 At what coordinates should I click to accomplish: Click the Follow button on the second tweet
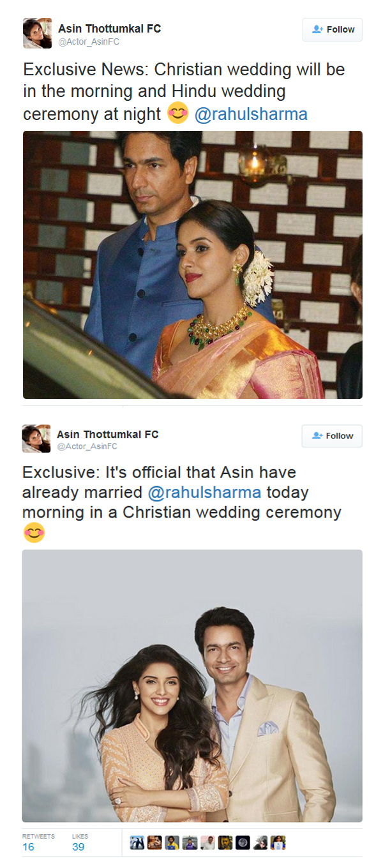click(332, 436)
